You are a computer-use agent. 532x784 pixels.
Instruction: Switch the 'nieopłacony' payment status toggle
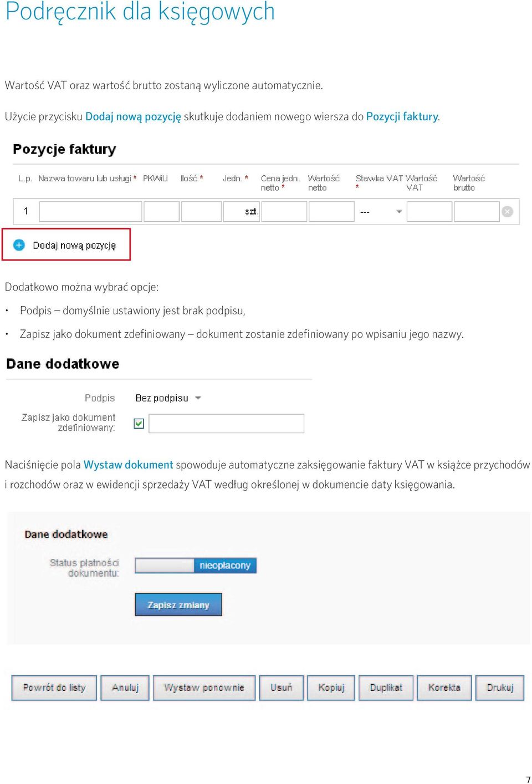(x=196, y=566)
